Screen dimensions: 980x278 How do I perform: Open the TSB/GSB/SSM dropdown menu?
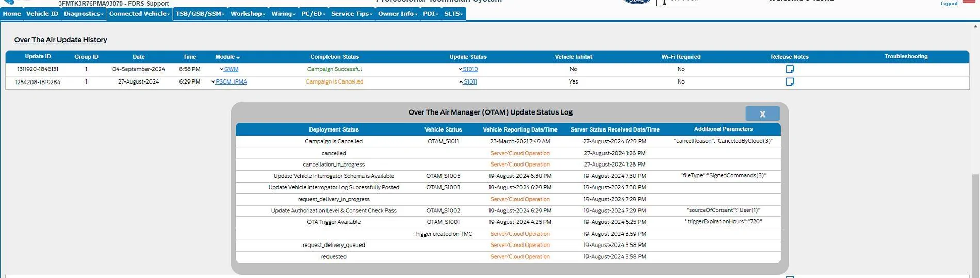tap(200, 14)
